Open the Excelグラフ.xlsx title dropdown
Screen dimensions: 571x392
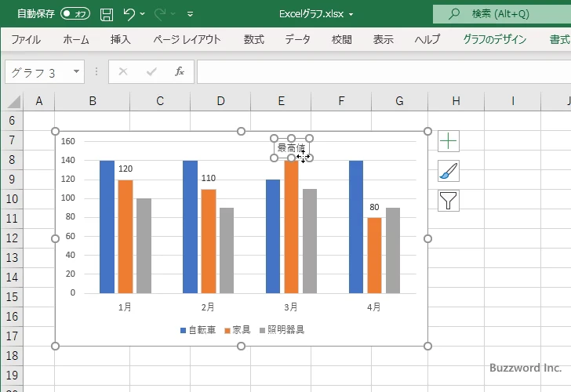[x=351, y=15]
